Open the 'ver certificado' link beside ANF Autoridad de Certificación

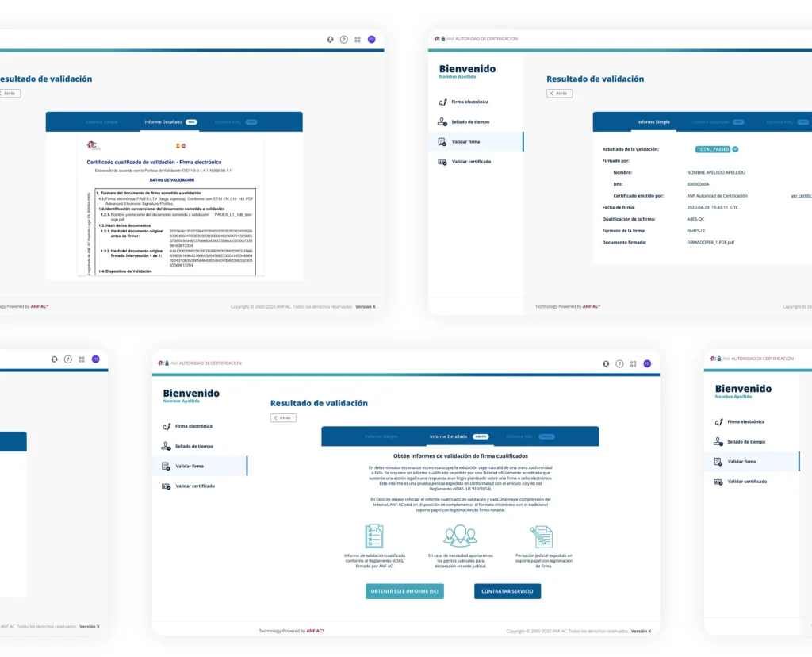click(x=801, y=195)
